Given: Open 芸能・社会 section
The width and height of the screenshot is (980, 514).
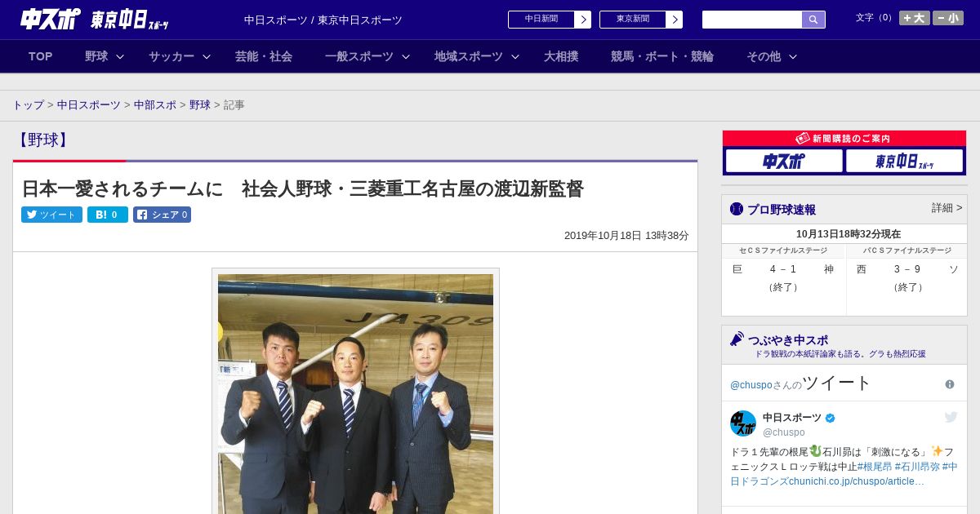Looking at the screenshot, I should (x=264, y=56).
